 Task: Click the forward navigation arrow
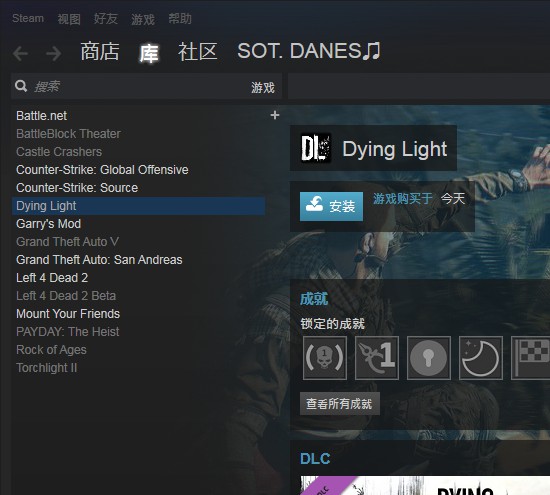coord(54,53)
